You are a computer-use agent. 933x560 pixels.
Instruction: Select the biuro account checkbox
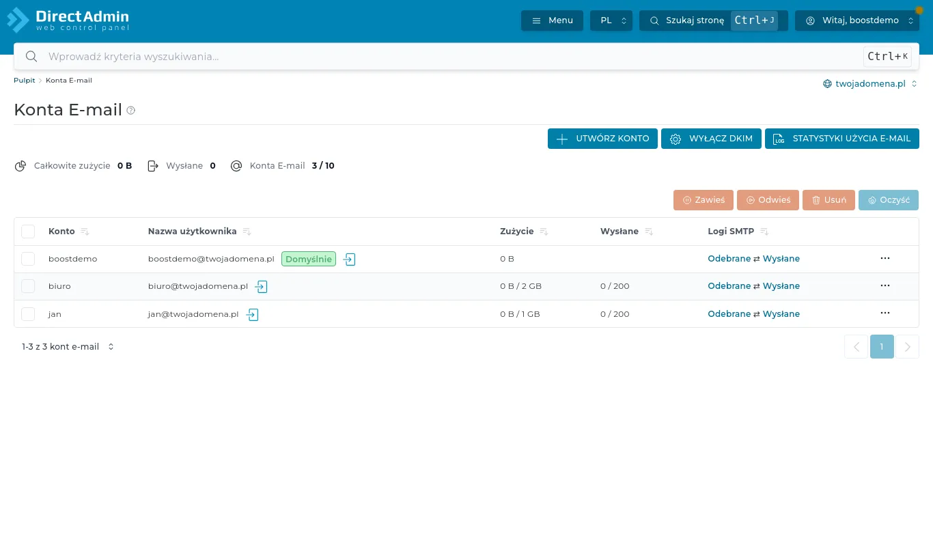(28, 286)
